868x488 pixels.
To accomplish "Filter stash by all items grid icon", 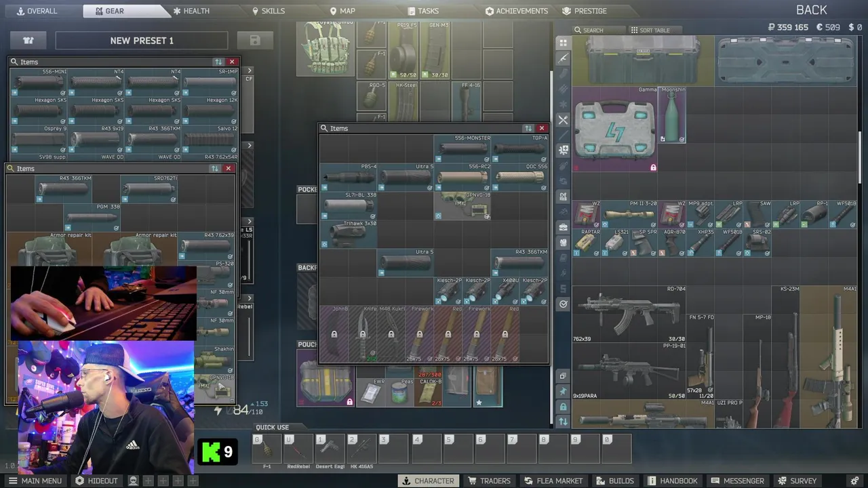I will point(563,43).
